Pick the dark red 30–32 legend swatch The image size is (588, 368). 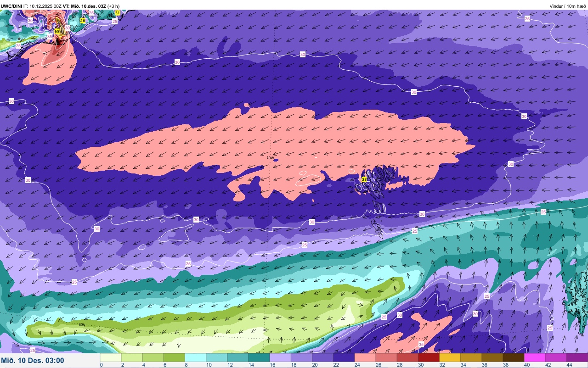click(x=428, y=357)
